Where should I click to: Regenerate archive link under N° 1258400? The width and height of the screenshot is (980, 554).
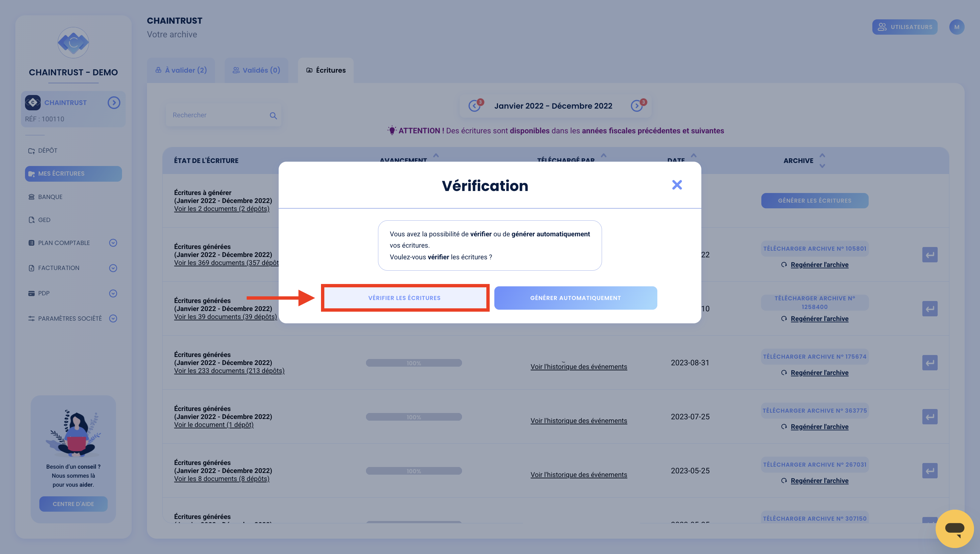coord(819,319)
